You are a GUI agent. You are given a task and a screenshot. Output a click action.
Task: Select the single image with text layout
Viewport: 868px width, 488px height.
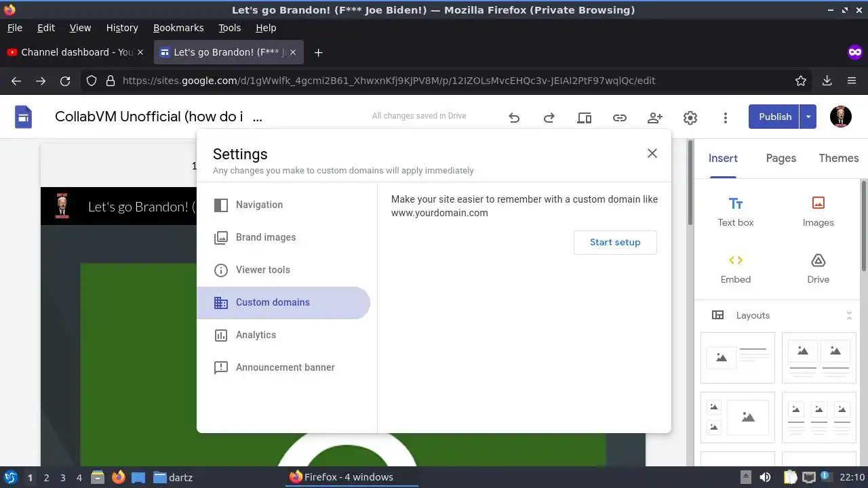click(x=738, y=358)
